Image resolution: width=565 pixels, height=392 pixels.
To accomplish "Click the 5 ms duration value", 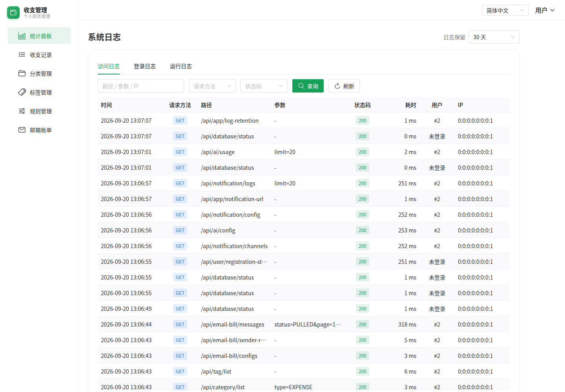I will point(410,340).
